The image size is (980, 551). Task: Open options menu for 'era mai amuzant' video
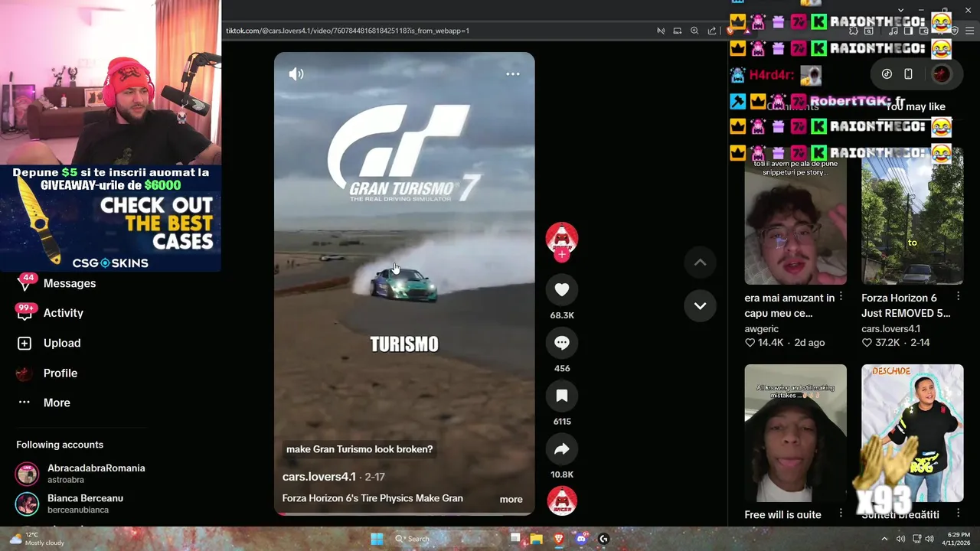click(841, 296)
